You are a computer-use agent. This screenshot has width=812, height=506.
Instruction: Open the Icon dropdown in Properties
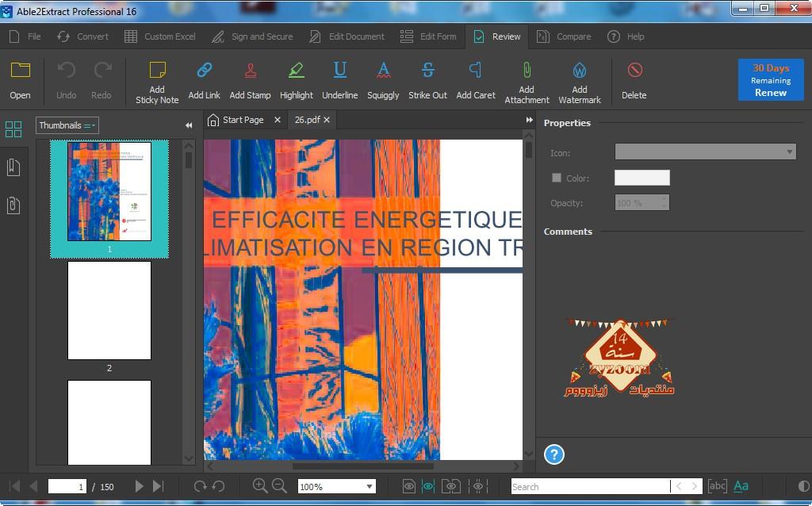tap(705, 151)
